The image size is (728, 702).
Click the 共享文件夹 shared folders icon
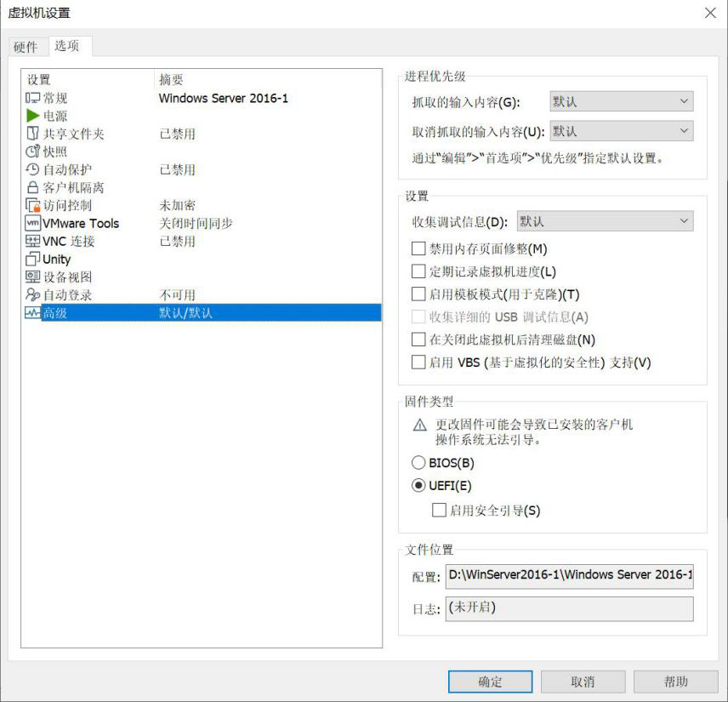point(32,134)
